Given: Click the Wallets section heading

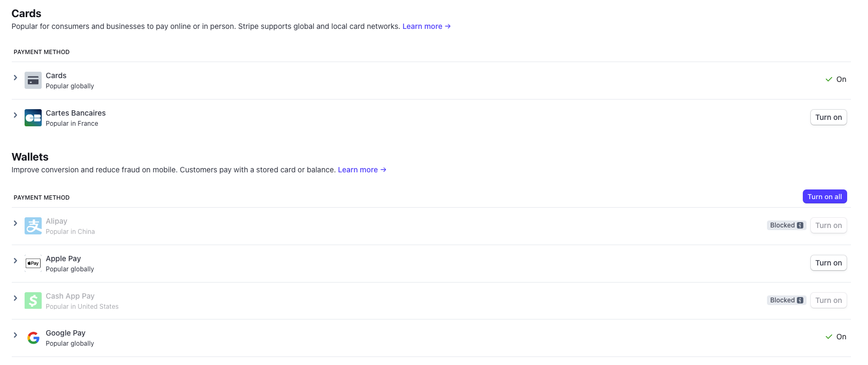Looking at the screenshot, I should coord(30,157).
